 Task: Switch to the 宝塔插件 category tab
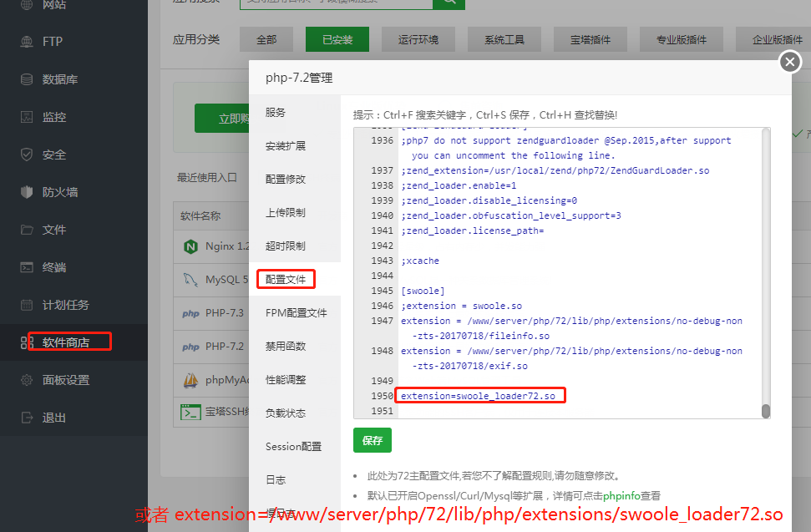click(x=591, y=40)
